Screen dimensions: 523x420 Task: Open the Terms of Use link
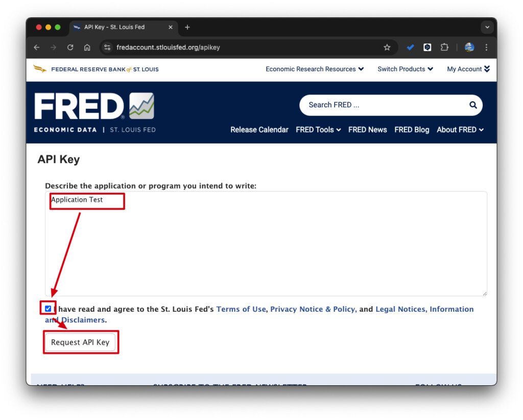(x=241, y=309)
